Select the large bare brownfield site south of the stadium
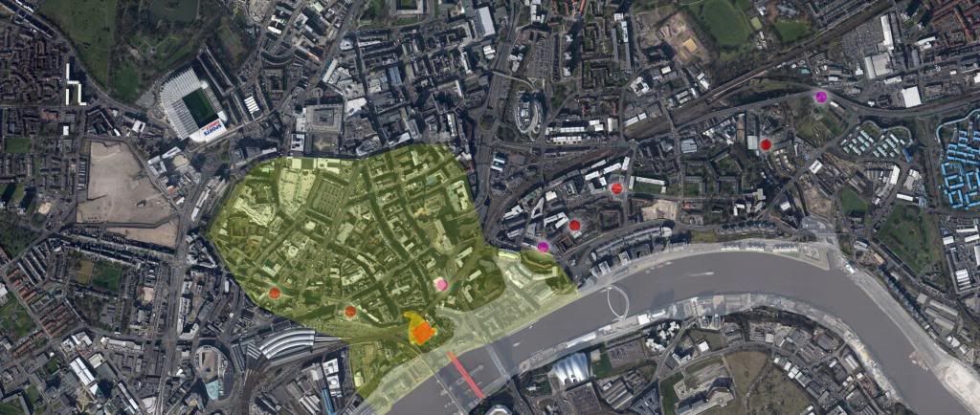 pos(127,191)
